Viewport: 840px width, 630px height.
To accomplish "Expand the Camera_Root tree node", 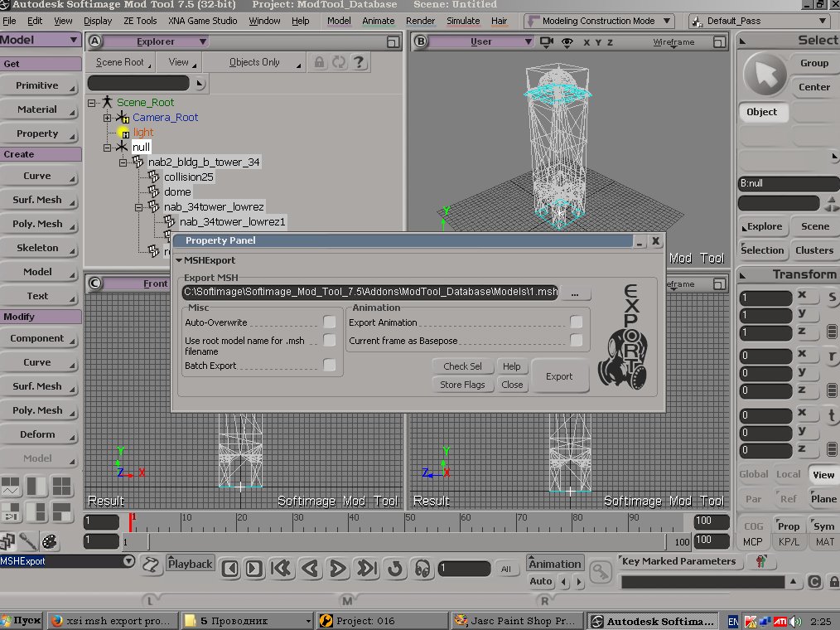I will click(107, 118).
